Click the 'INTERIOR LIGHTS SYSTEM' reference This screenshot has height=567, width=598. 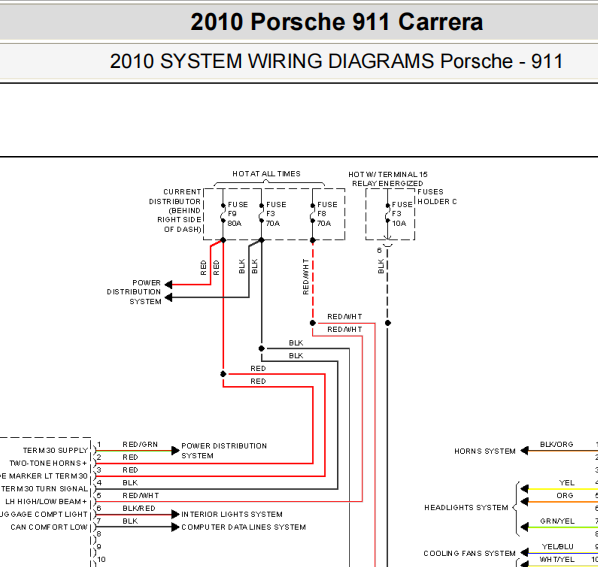tap(232, 514)
